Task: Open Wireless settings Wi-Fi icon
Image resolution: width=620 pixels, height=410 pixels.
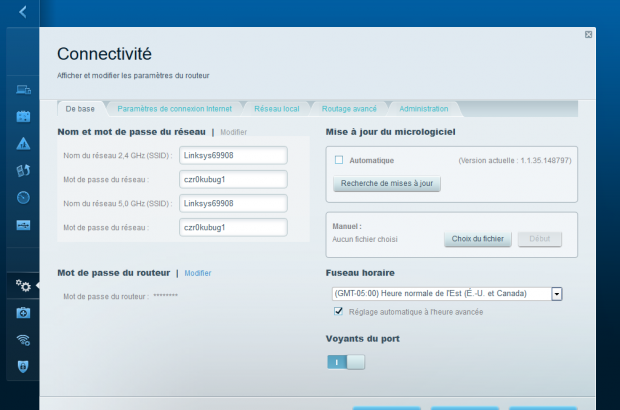Action: [22, 340]
